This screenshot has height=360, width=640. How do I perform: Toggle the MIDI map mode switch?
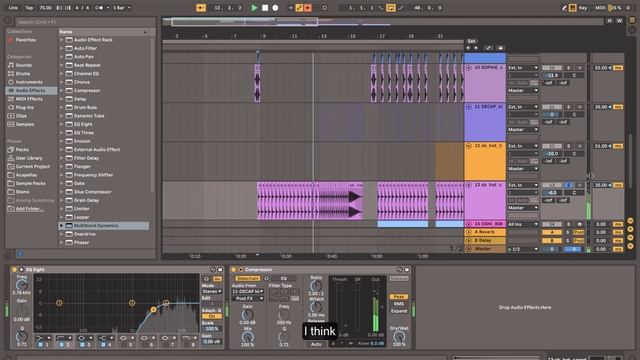[x=600, y=8]
